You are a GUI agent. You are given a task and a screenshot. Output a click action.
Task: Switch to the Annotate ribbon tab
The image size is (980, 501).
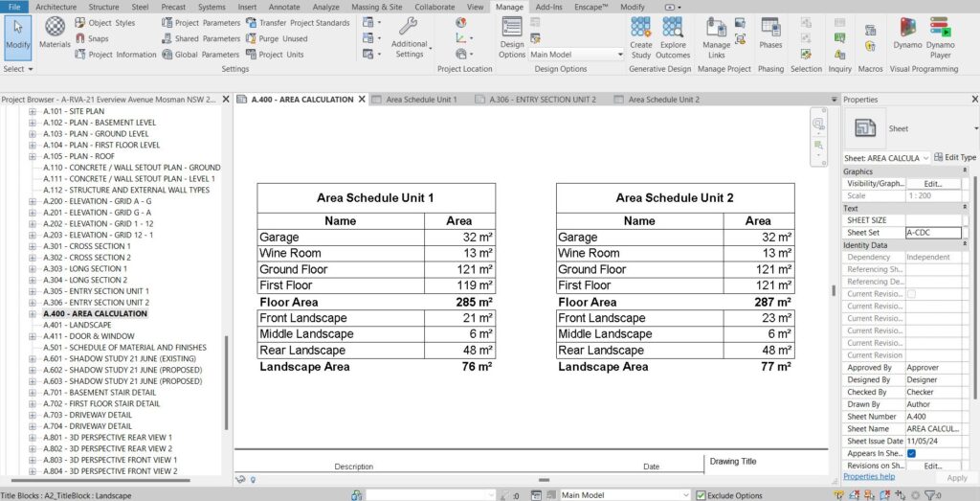tap(284, 7)
